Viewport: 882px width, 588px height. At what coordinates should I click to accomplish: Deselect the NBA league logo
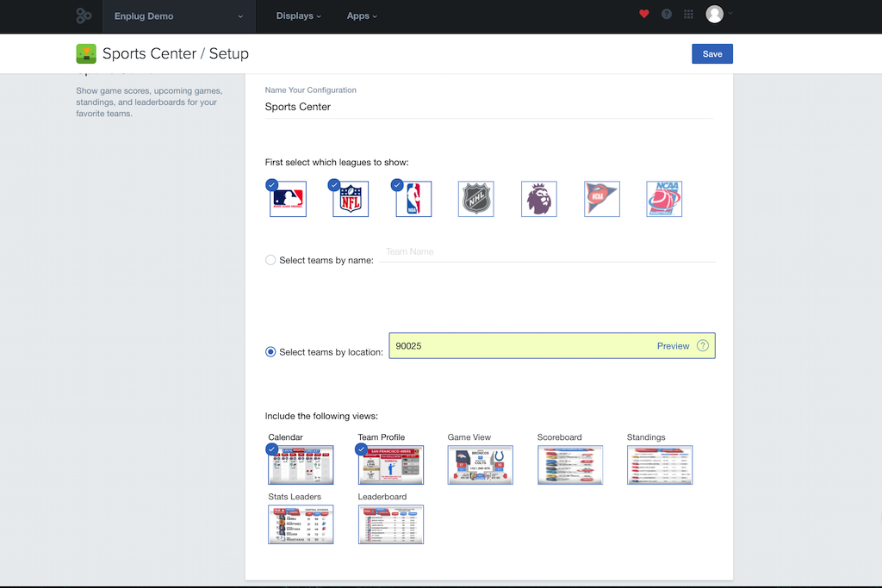tap(413, 199)
